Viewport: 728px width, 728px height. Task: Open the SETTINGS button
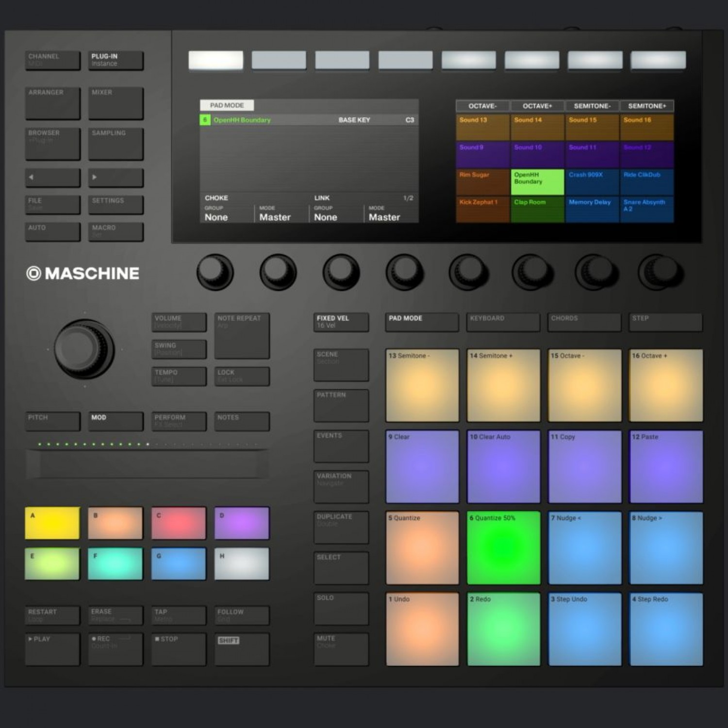click(x=115, y=204)
